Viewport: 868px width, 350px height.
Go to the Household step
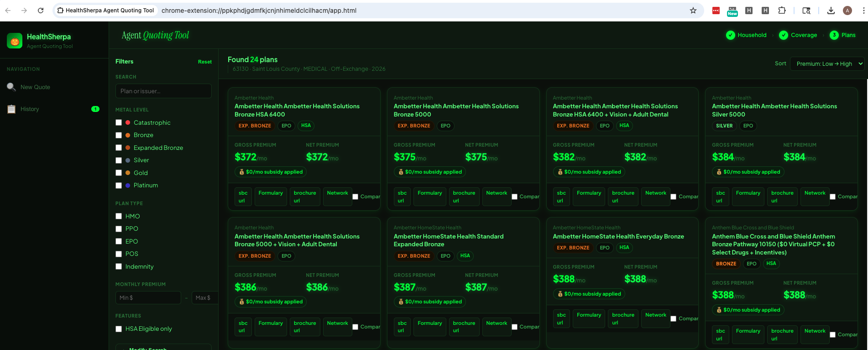pos(747,35)
